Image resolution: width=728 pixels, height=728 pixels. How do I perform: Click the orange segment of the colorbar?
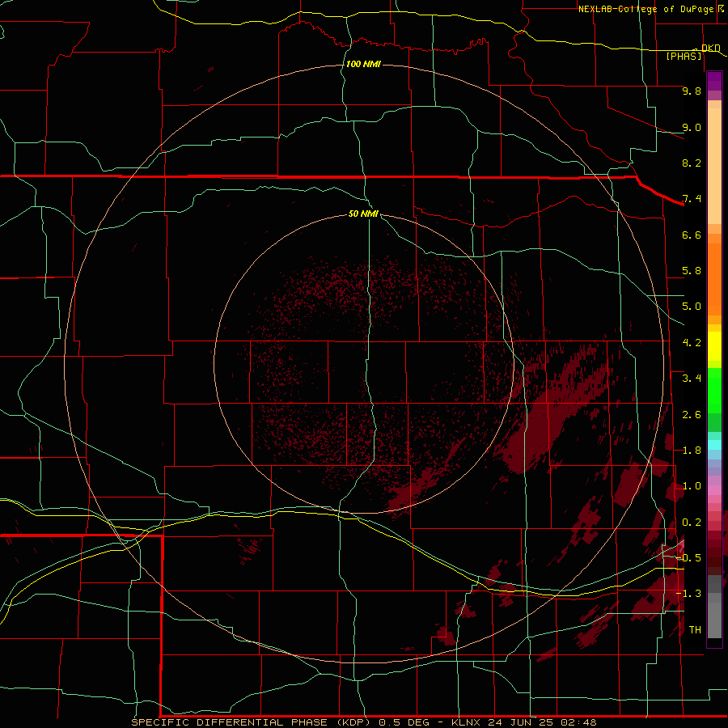(714, 278)
